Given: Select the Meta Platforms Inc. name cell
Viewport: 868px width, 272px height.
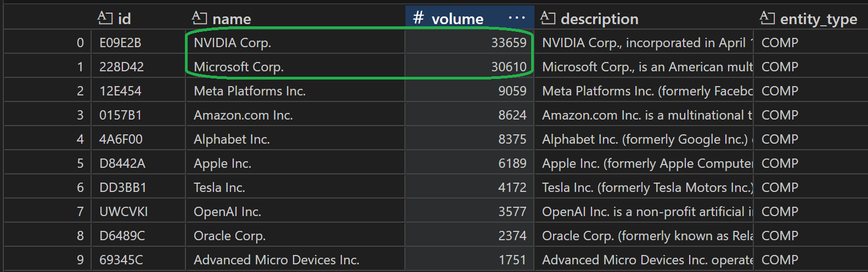Looking at the screenshot, I should (x=295, y=91).
